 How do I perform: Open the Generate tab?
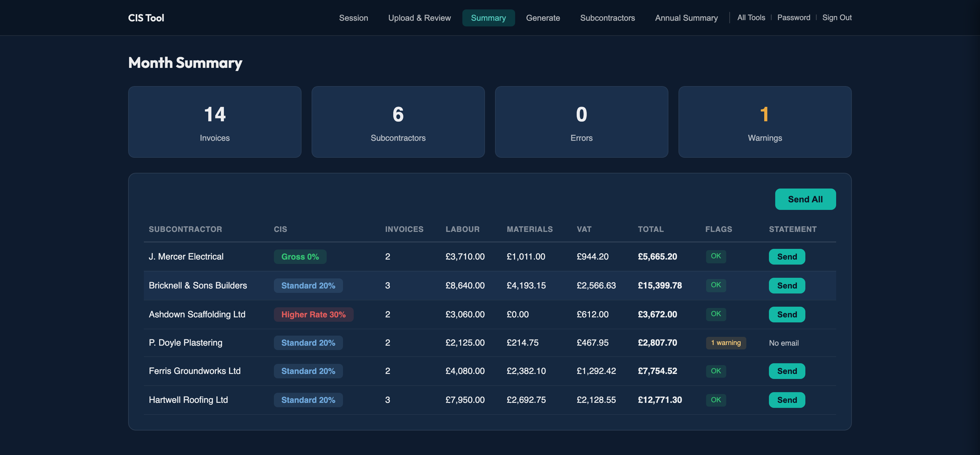tap(543, 18)
